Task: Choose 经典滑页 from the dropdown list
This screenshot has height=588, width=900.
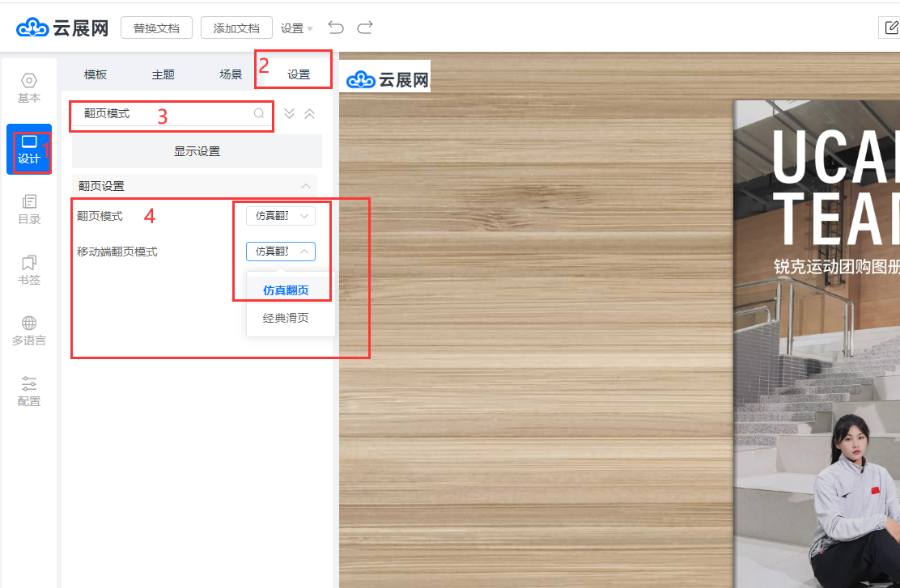Action: (x=286, y=319)
